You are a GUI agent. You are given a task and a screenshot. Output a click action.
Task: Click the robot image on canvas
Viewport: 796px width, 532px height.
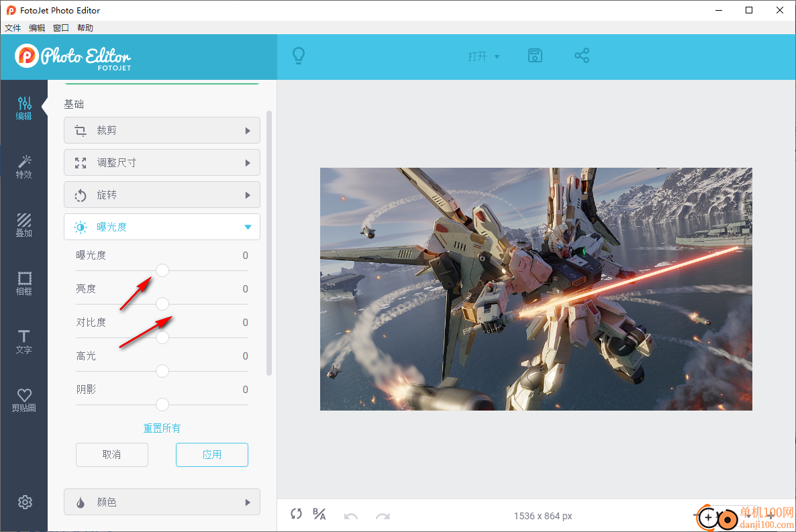536,289
